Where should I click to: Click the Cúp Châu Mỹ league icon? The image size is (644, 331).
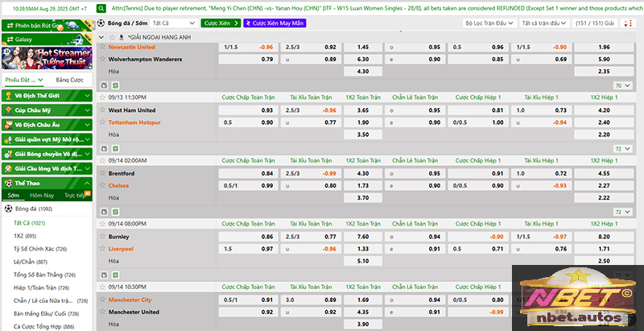click(9, 110)
